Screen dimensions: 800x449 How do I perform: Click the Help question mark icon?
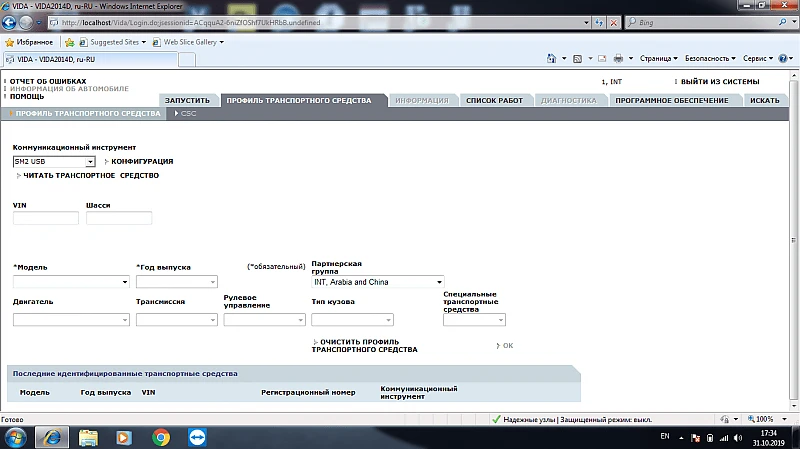(783, 59)
